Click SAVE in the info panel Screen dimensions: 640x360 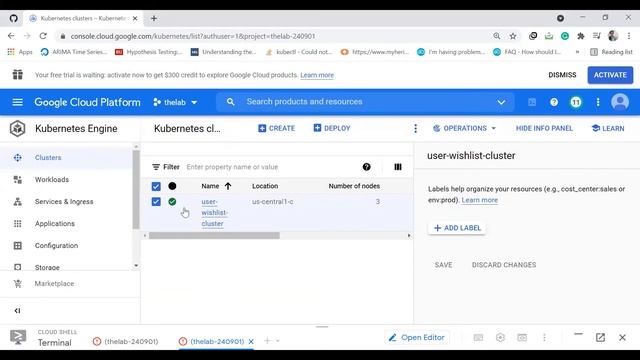click(444, 265)
